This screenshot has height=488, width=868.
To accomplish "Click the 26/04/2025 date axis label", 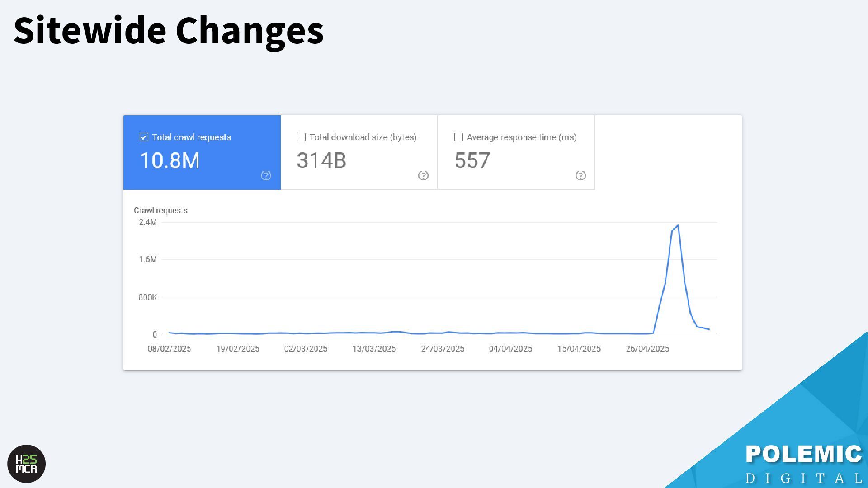I will coord(647,349).
